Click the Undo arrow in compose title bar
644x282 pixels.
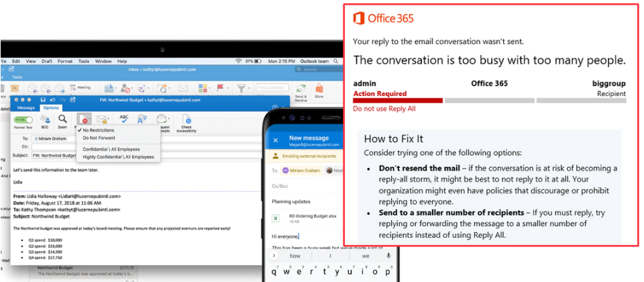tap(52, 99)
